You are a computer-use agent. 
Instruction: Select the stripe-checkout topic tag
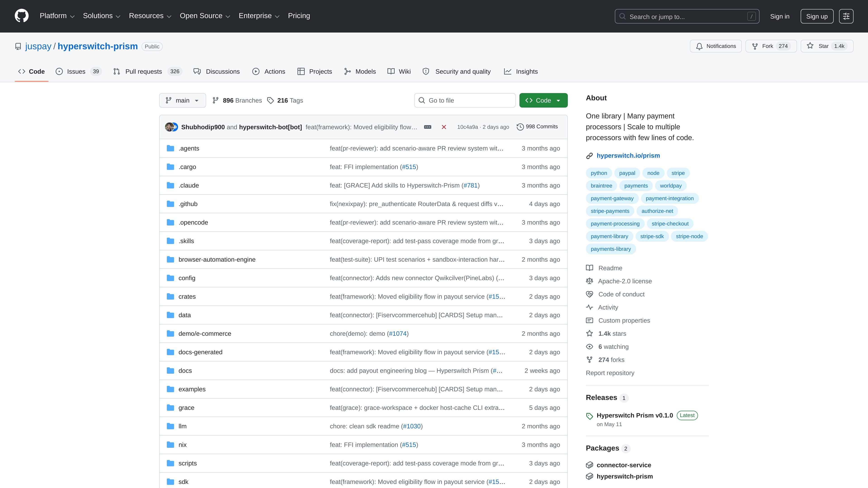click(x=670, y=224)
